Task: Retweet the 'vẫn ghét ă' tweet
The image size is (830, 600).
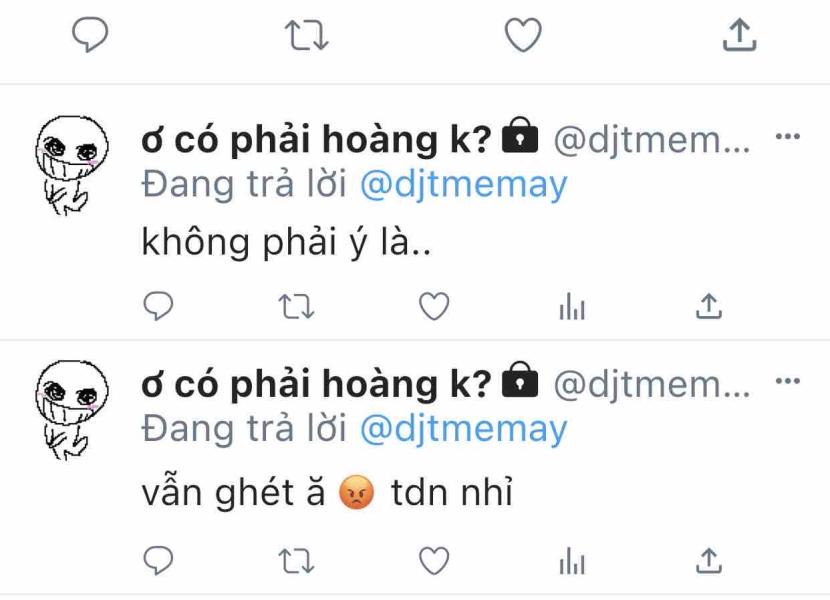Action: [296, 561]
